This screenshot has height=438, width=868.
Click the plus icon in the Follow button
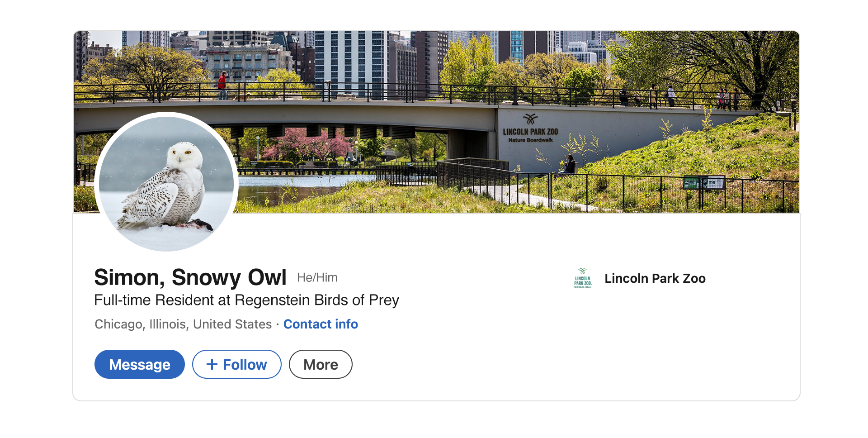pyautogui.click(x=212, y=364)
